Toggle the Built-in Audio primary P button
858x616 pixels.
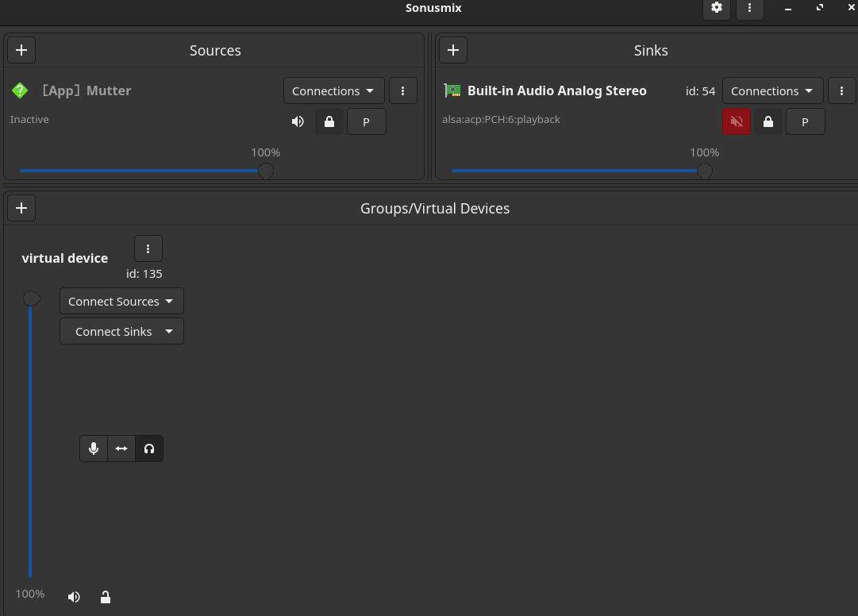pos(805,121)
